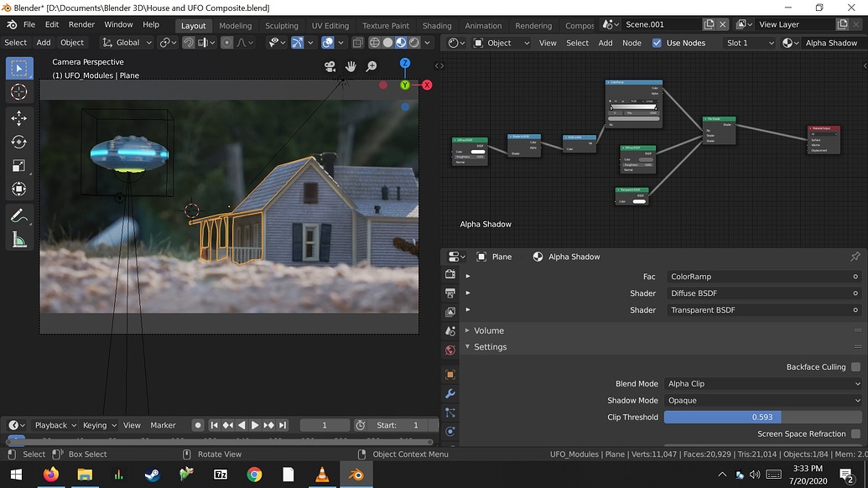Pick the Annotate pencil tool
This screenshot has height=488, width=868.
click(18, 215)
